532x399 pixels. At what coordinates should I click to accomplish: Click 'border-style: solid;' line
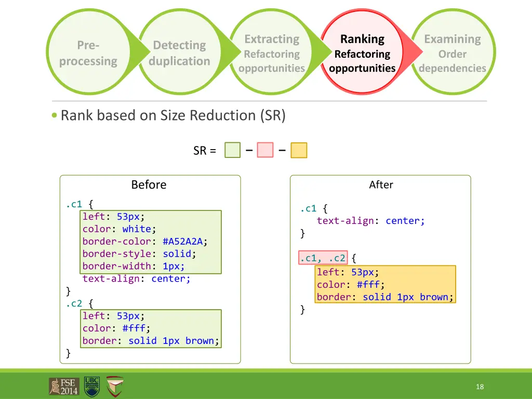[x=139, y=254]
